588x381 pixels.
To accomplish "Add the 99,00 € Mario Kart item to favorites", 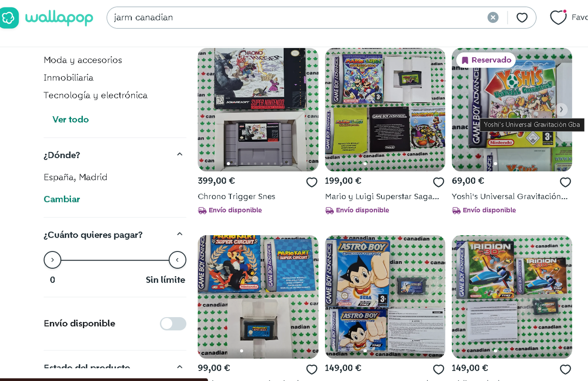I will pos(312,369).
